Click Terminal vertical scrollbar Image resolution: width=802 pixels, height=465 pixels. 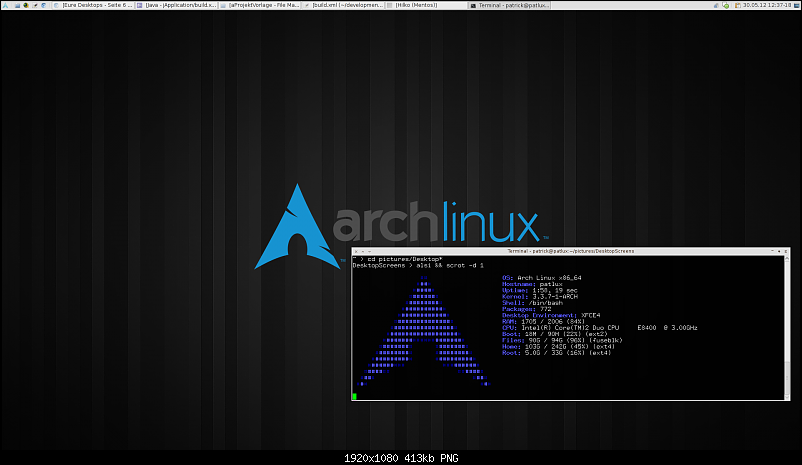[787, 327]
